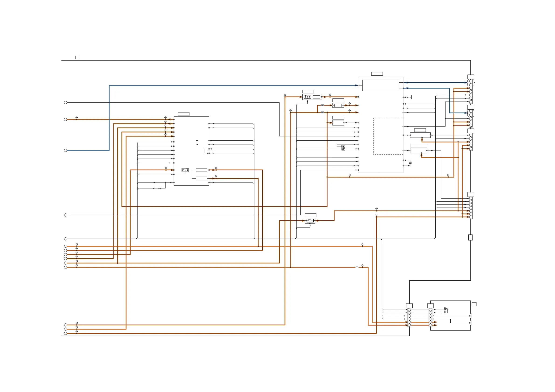Click the top-right connector's label box
555x392 pixels.
click(470, 77)
